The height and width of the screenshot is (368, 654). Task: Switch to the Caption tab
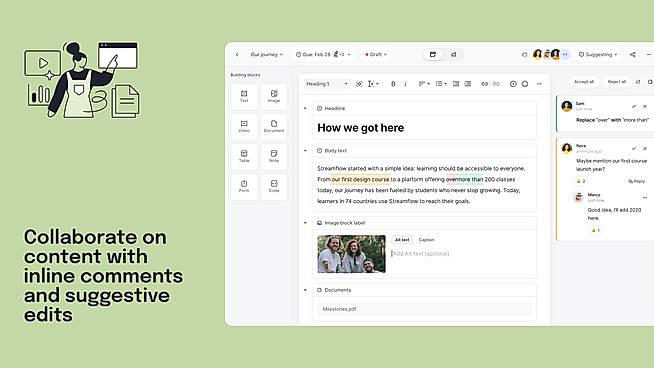click(x=426, y=240)
